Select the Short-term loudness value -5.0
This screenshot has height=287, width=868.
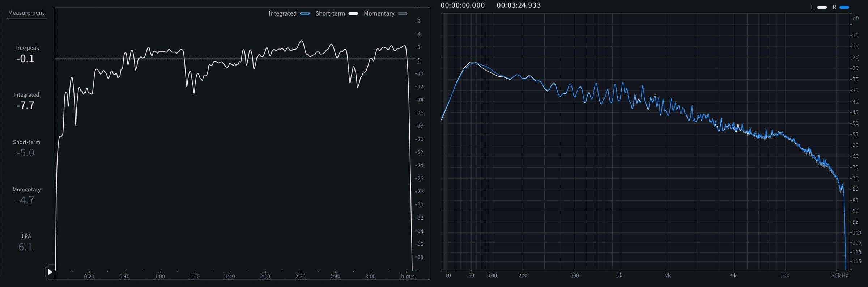[x=25, y=153]
